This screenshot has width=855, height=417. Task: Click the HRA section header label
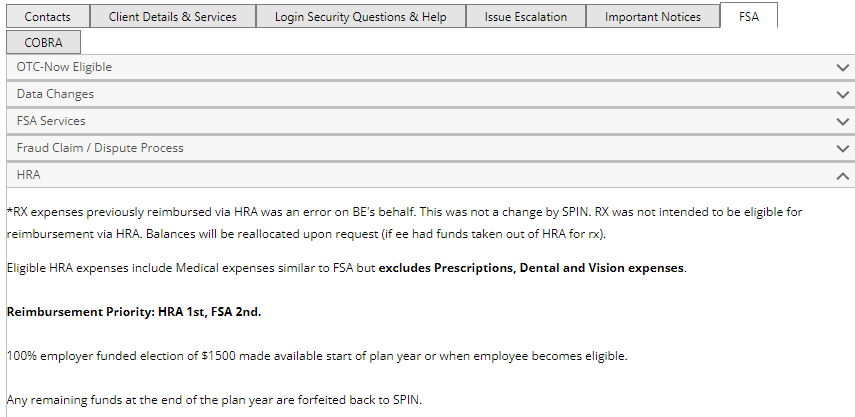pyautogui.click(x=28, y=175)
